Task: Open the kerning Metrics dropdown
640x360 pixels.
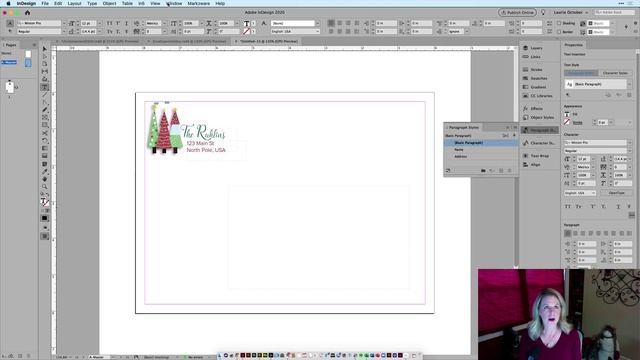Action: [164, 23]
